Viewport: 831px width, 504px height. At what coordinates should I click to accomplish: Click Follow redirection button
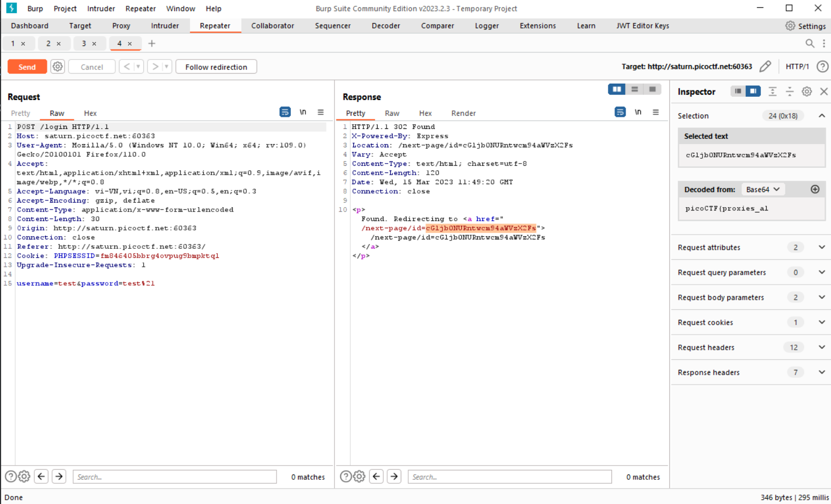pos(216,67)
